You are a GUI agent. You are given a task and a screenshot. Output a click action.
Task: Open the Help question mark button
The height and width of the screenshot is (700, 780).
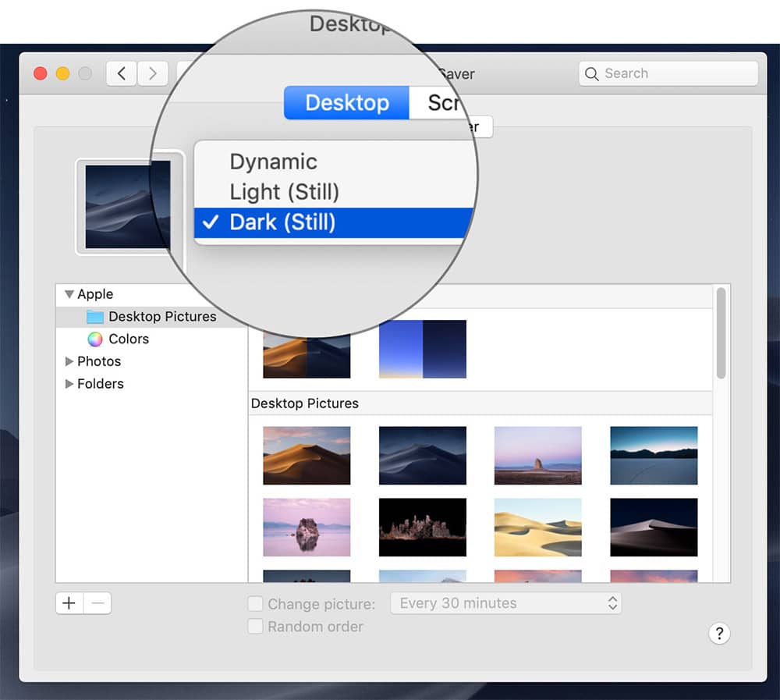click(719, 634)
